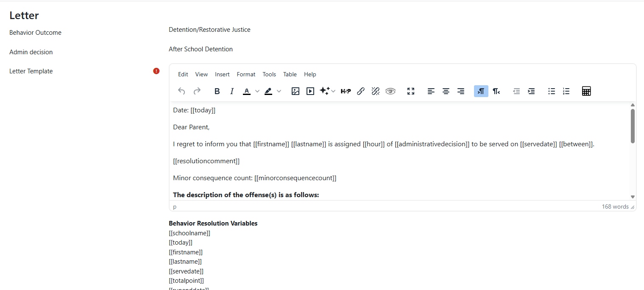Viewport: 644px width, 290px height.
Task: Click the '[[firstname]]' variable in the list
Action: pos(186,252)
